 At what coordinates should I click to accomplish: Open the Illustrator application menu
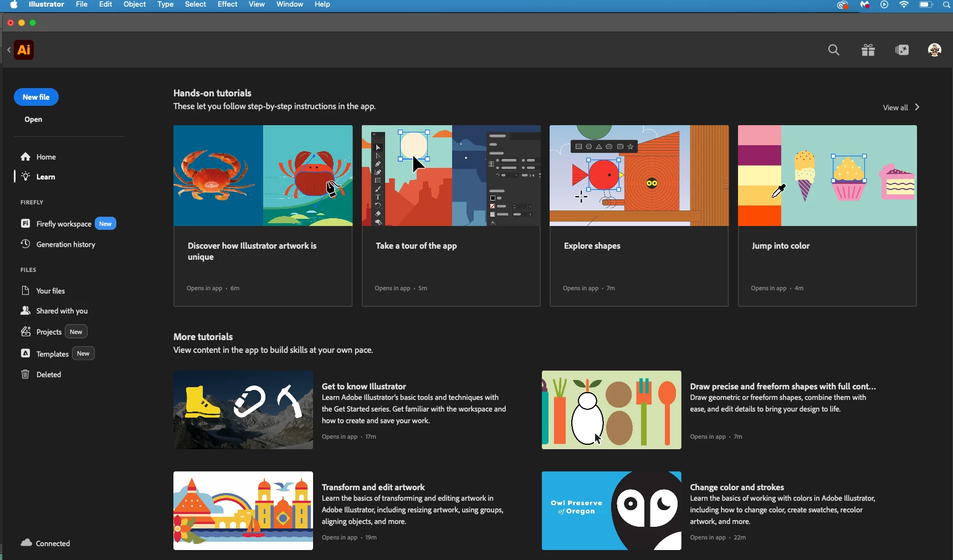click(x=47, y=4)
